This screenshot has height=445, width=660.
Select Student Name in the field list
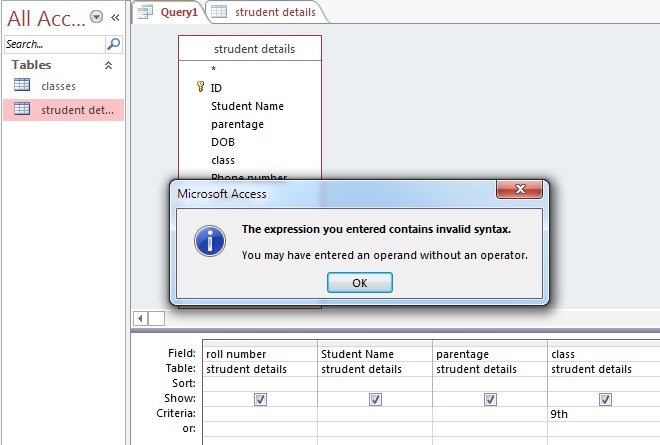pos(248,106)
